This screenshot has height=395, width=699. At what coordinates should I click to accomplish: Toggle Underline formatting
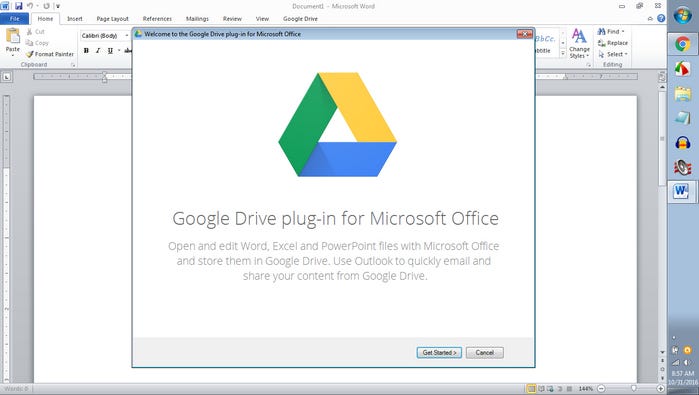(110, 50)
